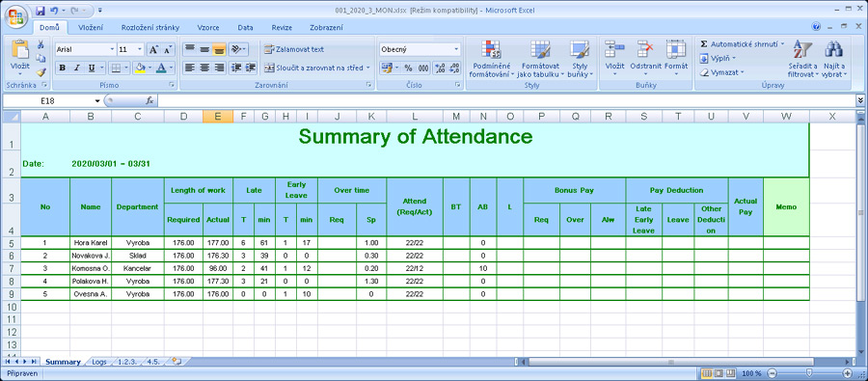This screenshot has width=868, height=381.
Task: Open Podmíněné formátování menu
Action: point(492,58)
